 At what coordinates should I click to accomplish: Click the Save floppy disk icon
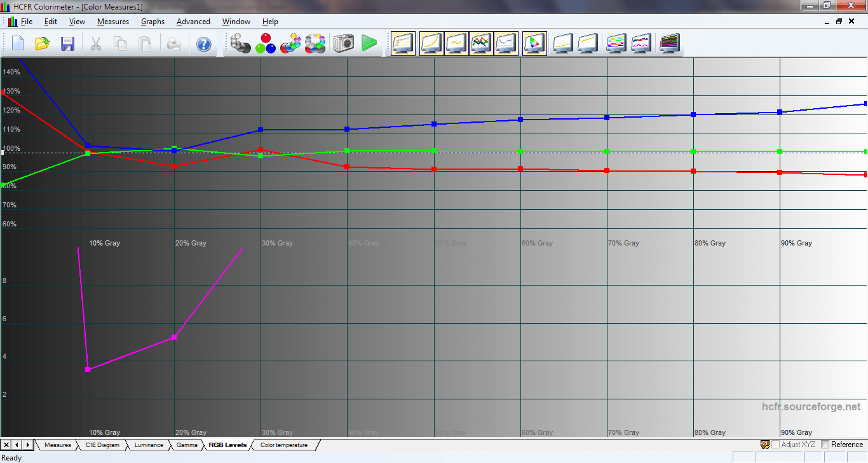coord(67,44)
